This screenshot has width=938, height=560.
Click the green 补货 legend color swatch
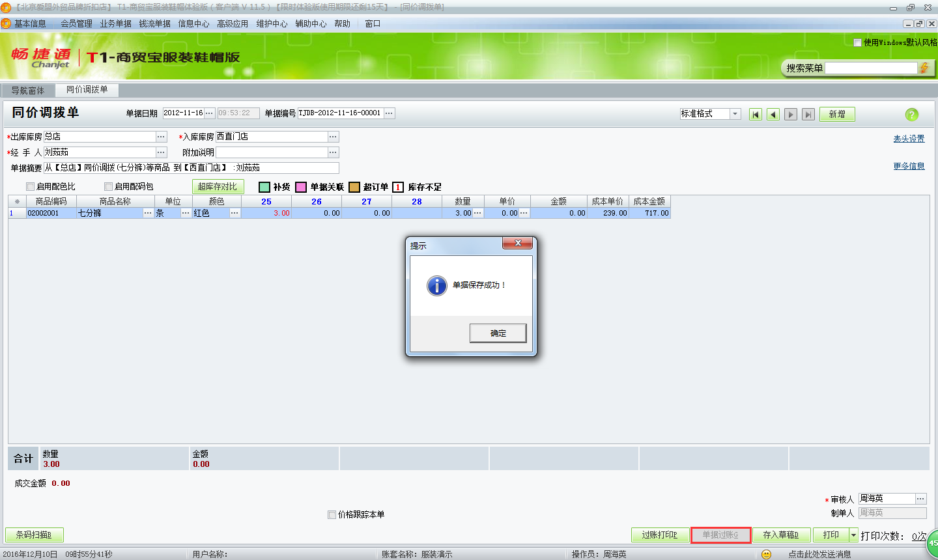click(264, 188)
